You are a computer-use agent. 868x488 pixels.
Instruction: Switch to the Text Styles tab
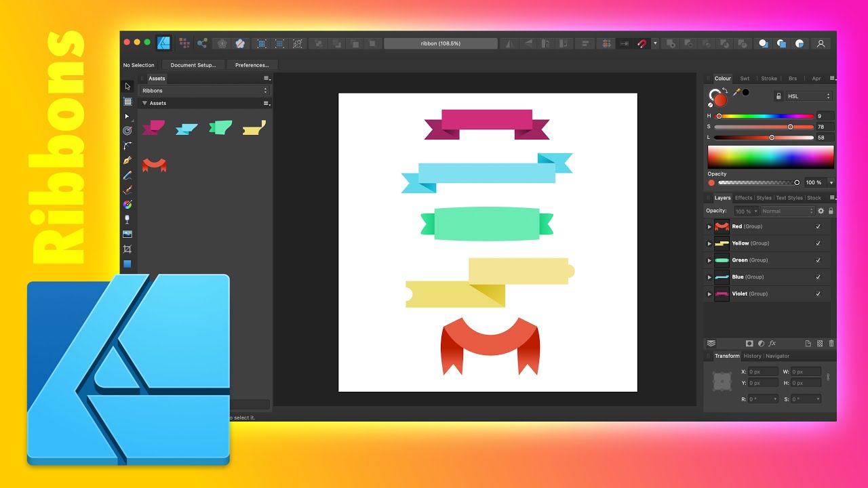pos(789,198)
